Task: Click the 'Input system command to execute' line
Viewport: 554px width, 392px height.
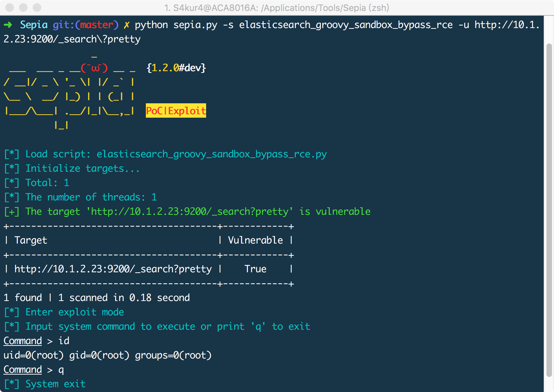Action: click(x=157, y=327)
